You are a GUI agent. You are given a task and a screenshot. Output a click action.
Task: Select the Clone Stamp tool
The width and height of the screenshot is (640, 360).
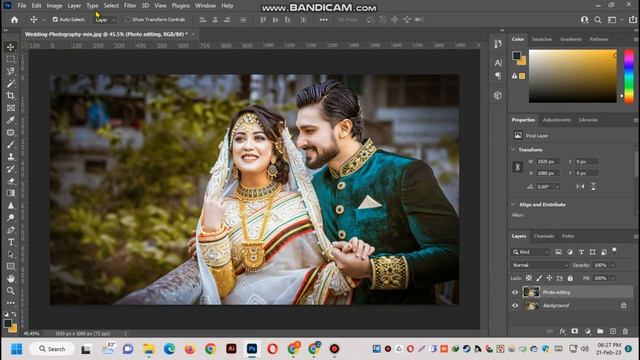click(x=11, y=157)
